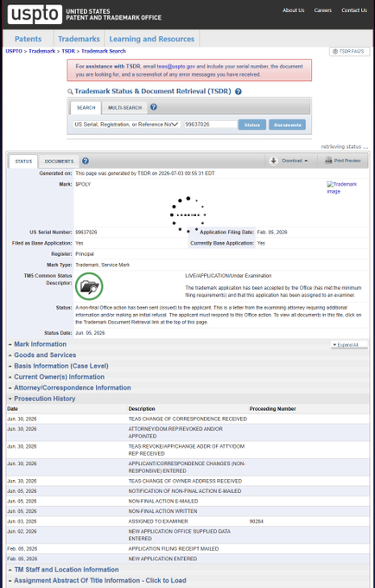Expand Attorney/Correspondence Information section
This screenshot has height=588, width=375.
[73, 387]
